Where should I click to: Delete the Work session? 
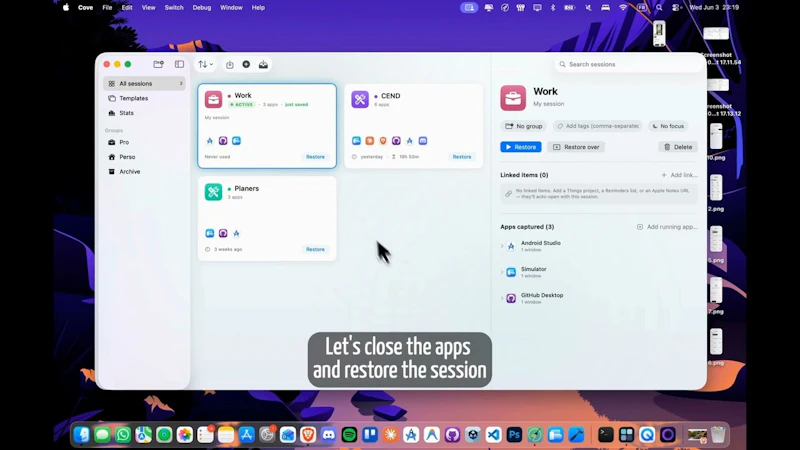678,147
